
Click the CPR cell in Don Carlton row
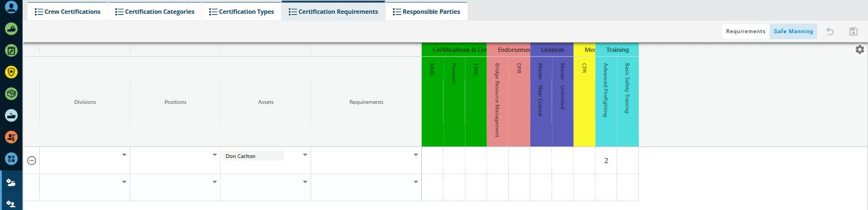[x=585, y=160]
